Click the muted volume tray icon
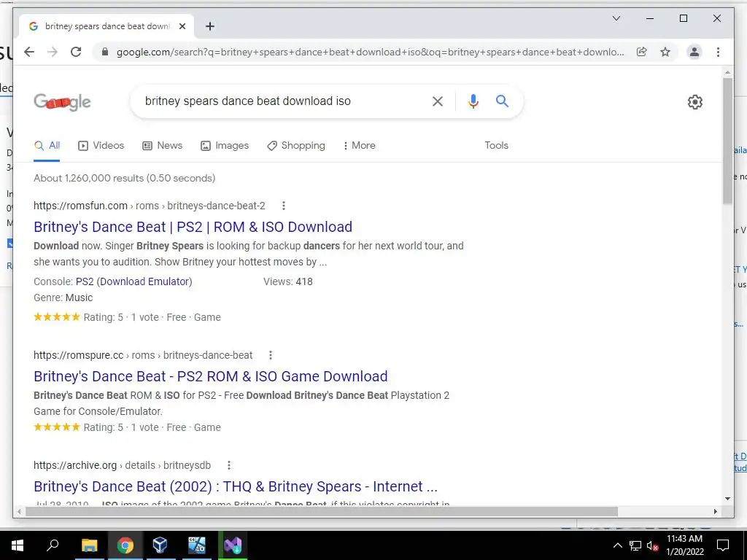Image resolution: width=747 pixels, height=560 pixels. [x=652, y=545]
